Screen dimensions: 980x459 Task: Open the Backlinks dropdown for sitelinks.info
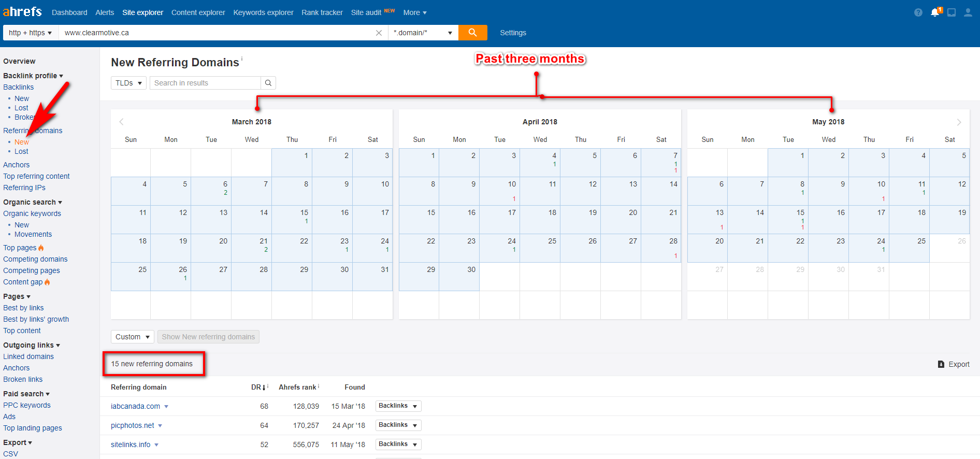click(398, 444)
